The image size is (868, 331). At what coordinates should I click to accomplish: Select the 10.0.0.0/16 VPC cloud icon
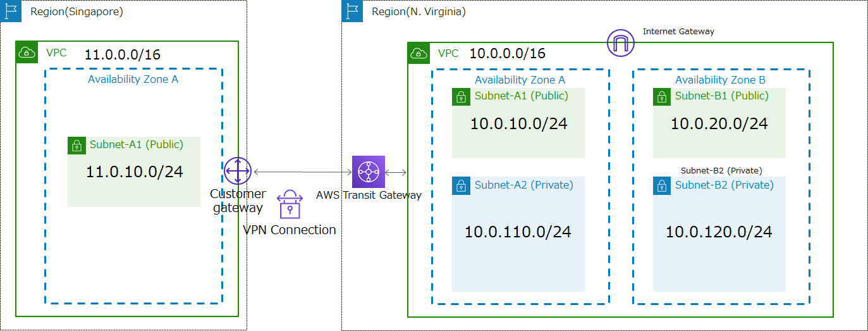point(419,53)
